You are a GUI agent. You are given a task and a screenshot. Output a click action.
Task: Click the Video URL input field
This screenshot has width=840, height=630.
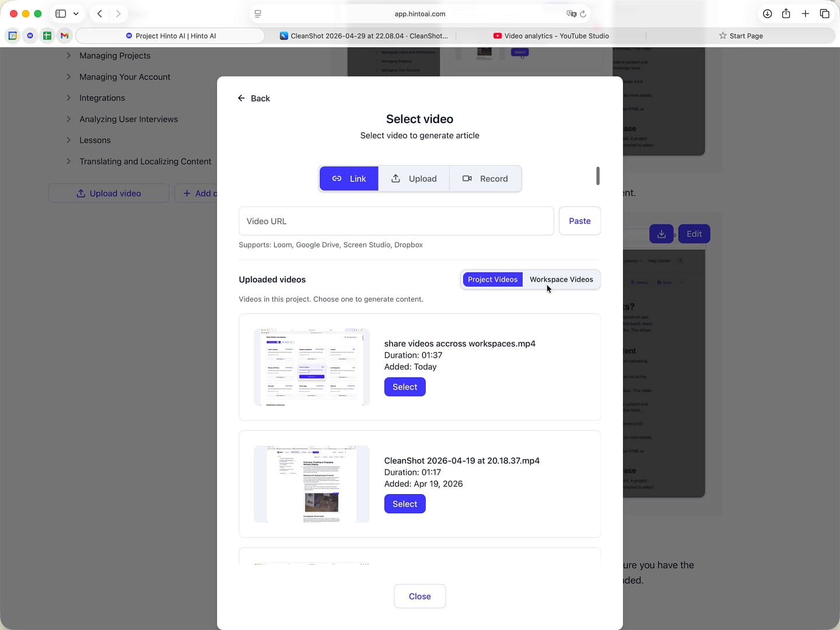tap(396, 221)
